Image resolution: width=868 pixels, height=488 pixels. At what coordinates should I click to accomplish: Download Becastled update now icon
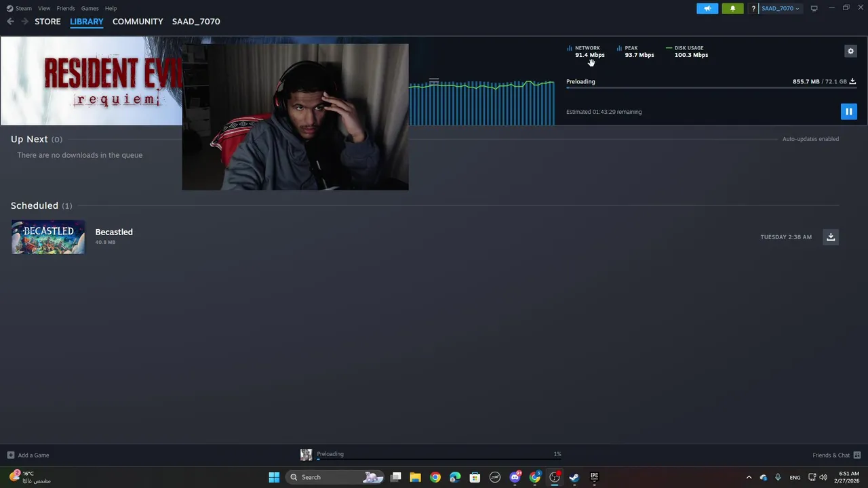831,237
